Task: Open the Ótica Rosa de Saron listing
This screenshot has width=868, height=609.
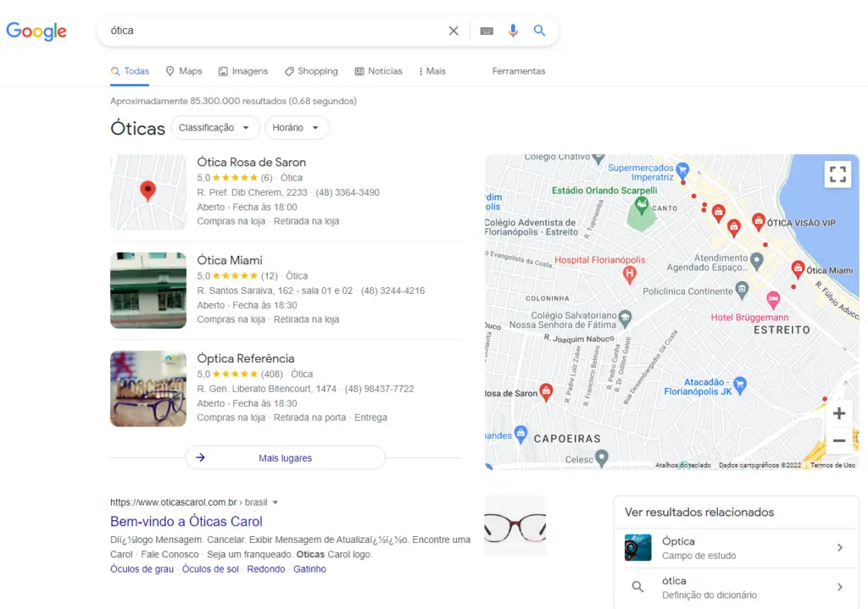Action: [251, 162]
